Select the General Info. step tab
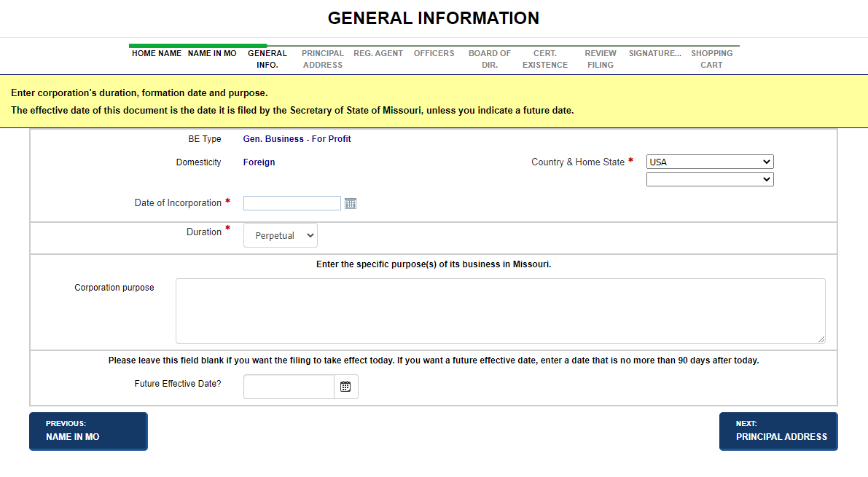 [x=267, y=59]
